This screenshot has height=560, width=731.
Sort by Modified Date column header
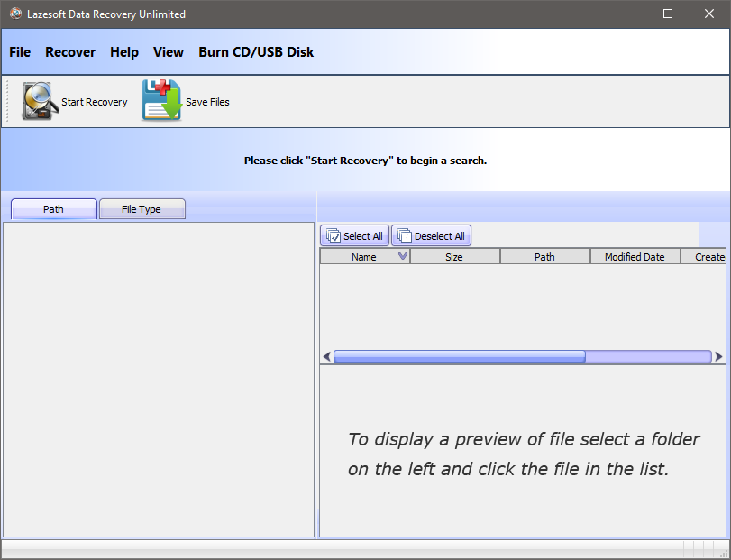[x=635, y=257]
